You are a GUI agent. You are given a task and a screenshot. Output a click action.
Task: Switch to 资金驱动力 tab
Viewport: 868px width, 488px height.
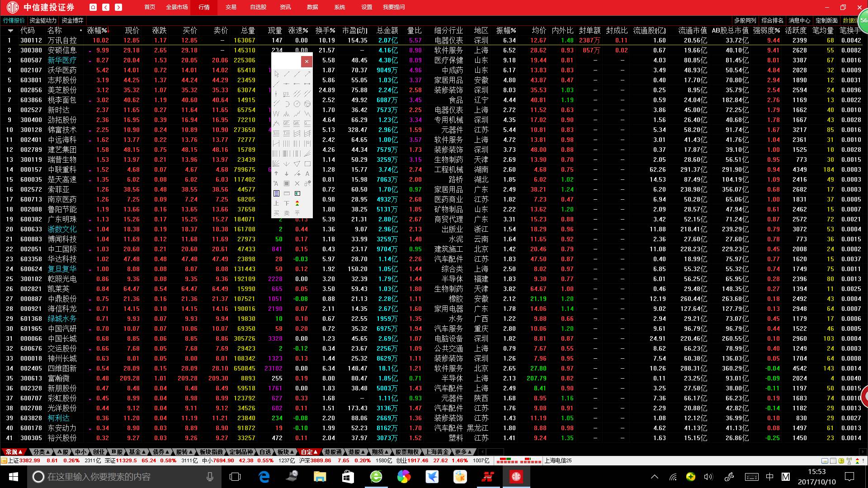[x=43, y=20]
